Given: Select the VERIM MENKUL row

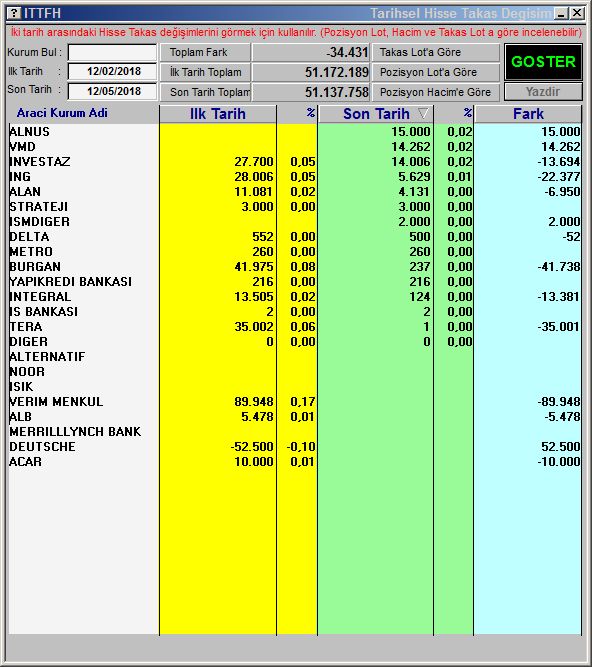Looking at the screenshot, I should 295,402.
